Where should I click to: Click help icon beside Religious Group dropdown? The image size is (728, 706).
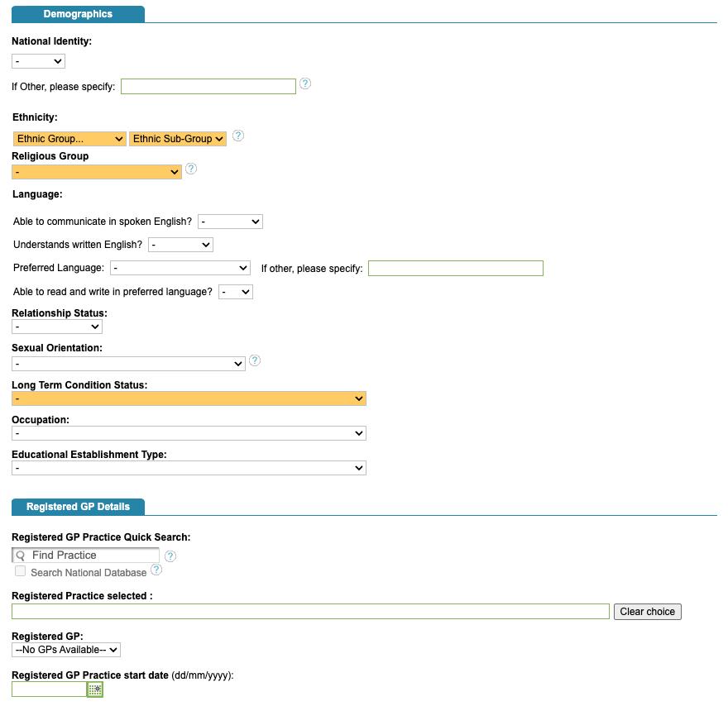pos(191,169)
